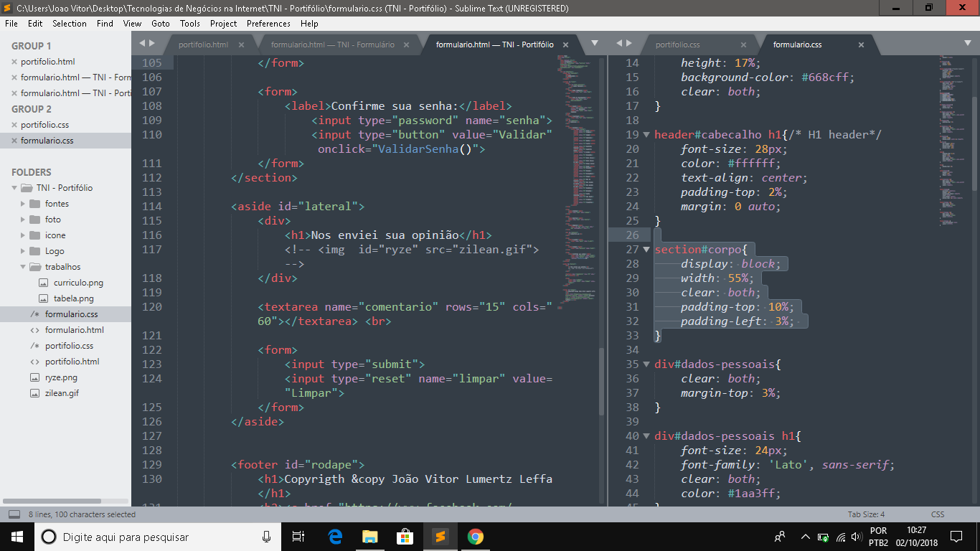
Task: Go to previous tab in left pane
Action: pyautogui.click(x=142, y=43)
